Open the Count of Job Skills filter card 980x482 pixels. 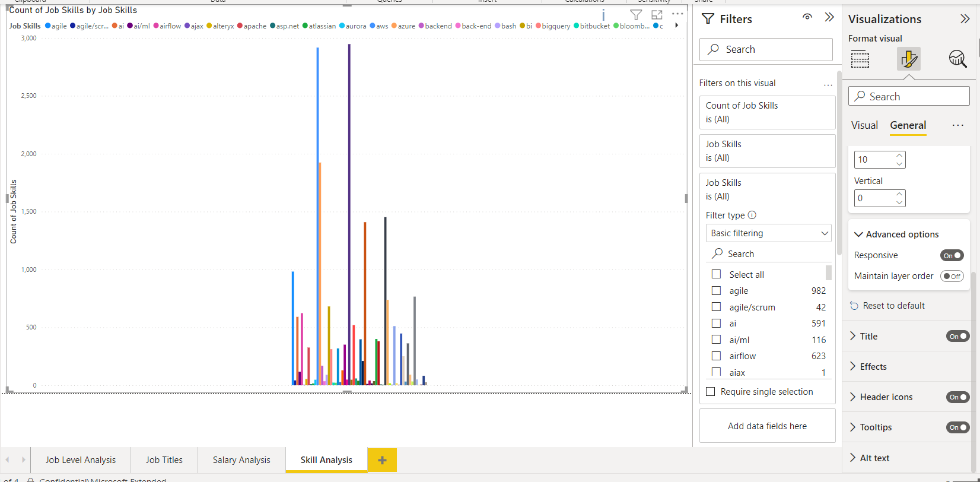coord(767,112)
